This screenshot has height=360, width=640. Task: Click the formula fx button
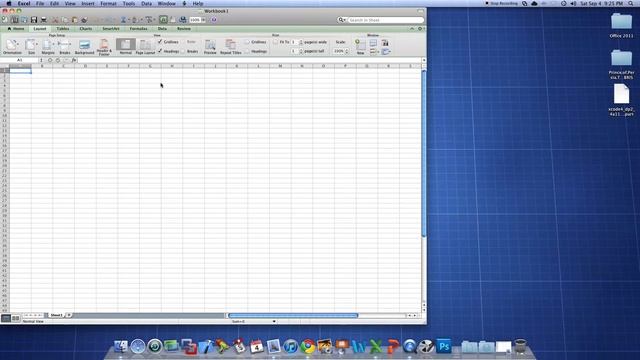pyautogui.click(x=74, y=60)
